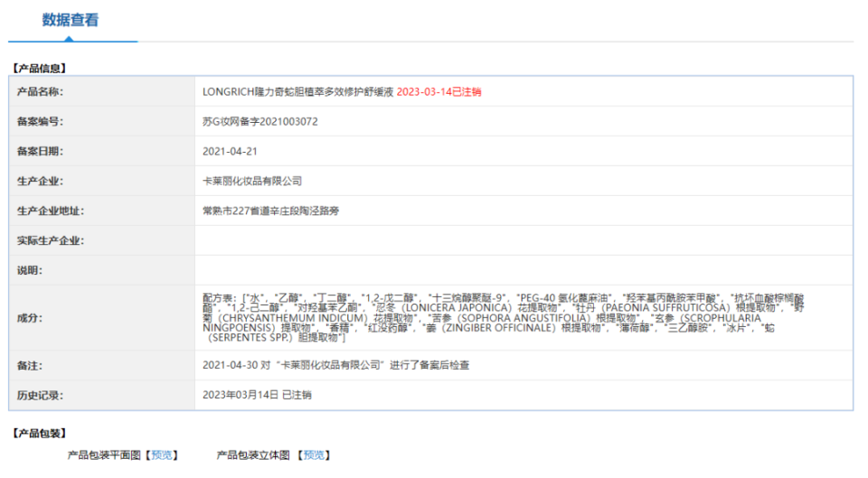
Task: Click the red 2023-03-14已注销 status text
Action: click(x=439, y=92)
